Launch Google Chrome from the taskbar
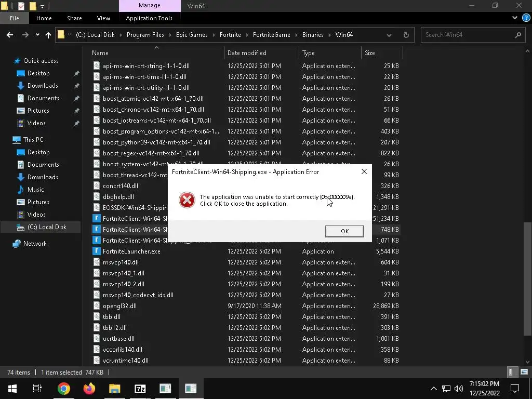The width and height of the screenshot is (532, 399). (x=64, y=389)
